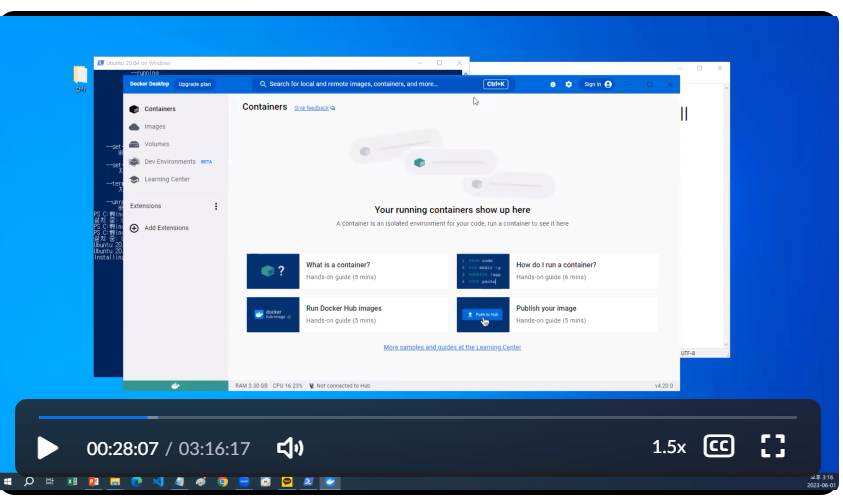The image size is (843, 496).
Task: Click the Learning Center graduation cap icon
Action: 134,179
